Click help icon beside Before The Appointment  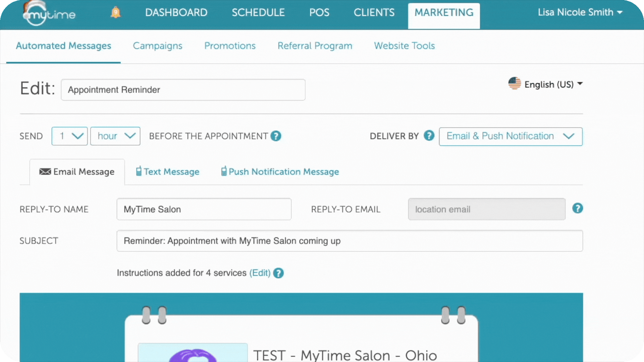(276, 136)
